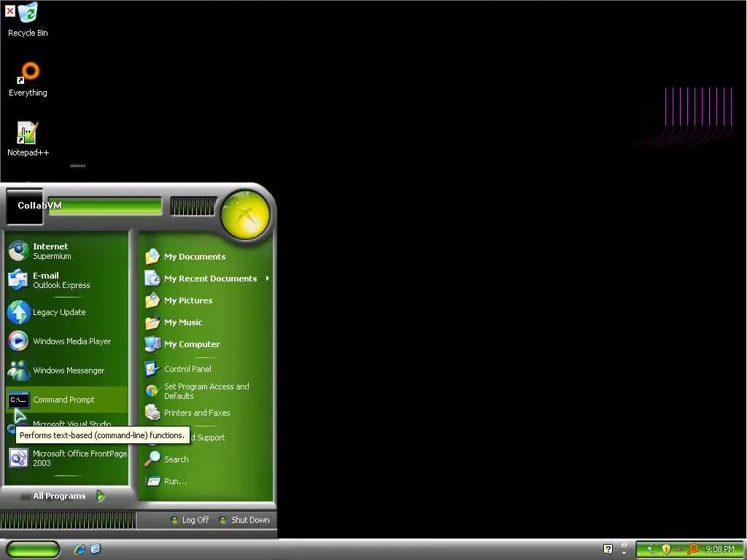Open the Recycle Bin desktop icon
Viewport: 747px width, 560px height.
click(28, 19)
